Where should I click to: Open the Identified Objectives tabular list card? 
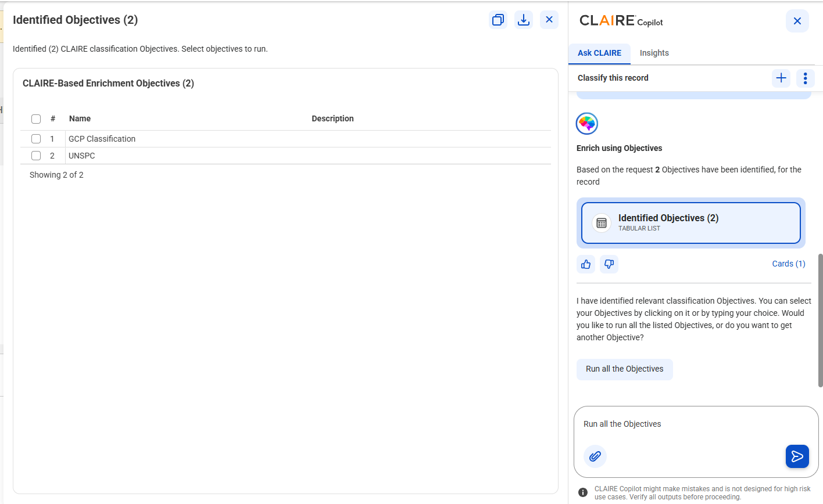tap(691, 223)
